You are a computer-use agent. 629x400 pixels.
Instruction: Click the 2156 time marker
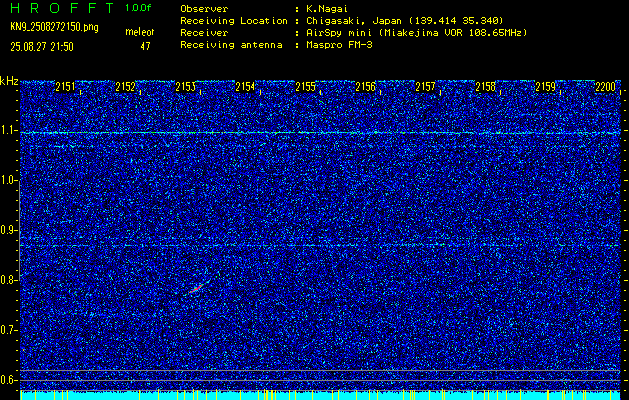click(365, 87)
